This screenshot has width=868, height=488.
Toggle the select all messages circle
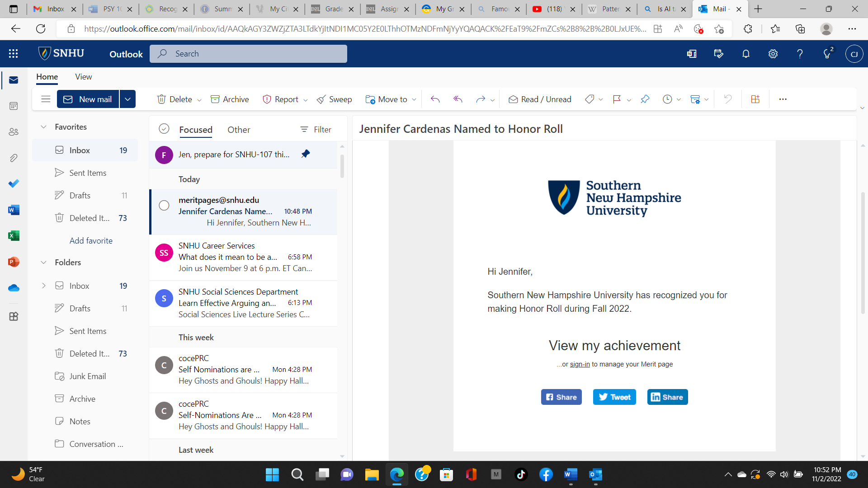164,129
